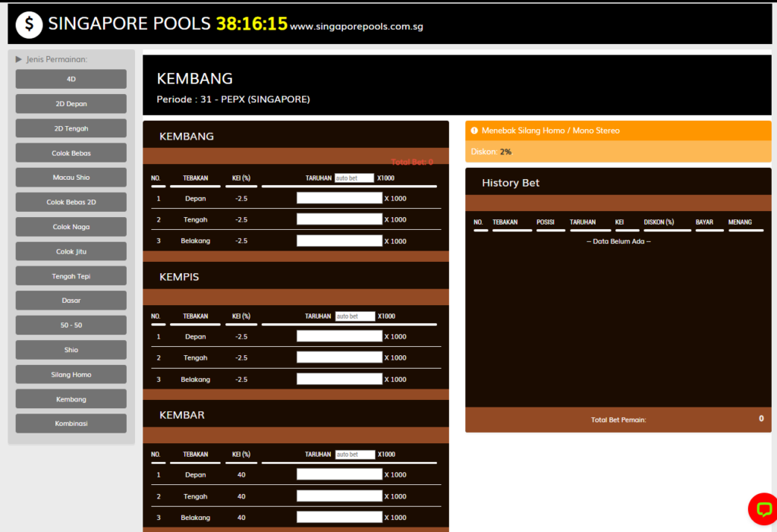Collapse the Jenis Permainan triangle arrow
The height and width of the screenshot is (532, 777).
(x=19, y=59)
